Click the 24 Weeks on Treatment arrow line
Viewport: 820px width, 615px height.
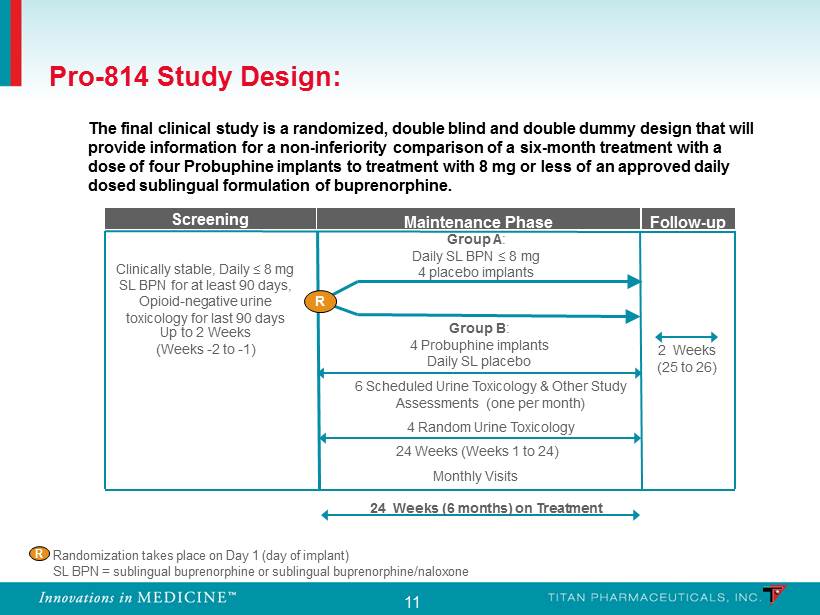[480, 516]
